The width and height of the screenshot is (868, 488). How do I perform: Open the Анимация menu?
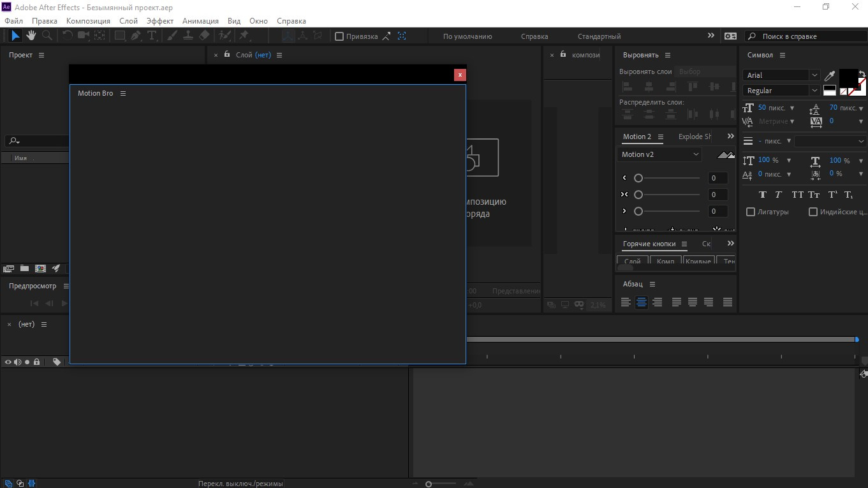pyautogui.click(x=200, y=21)
